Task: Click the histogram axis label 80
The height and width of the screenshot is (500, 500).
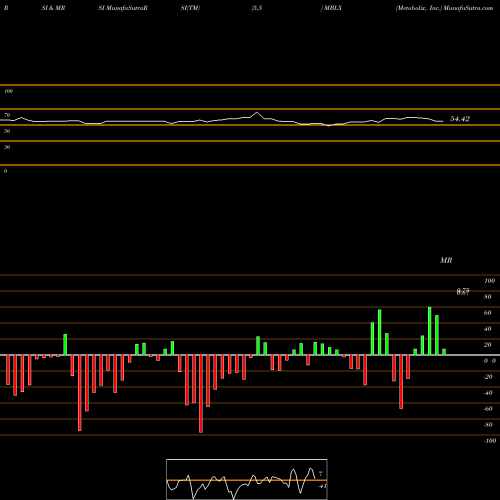Action: (x=487, y=297)
